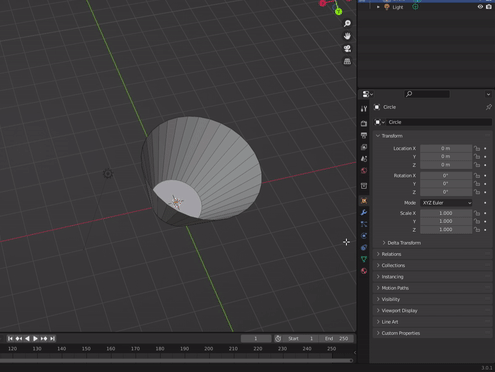Open the Render properties tab

[x=364, y=124]
